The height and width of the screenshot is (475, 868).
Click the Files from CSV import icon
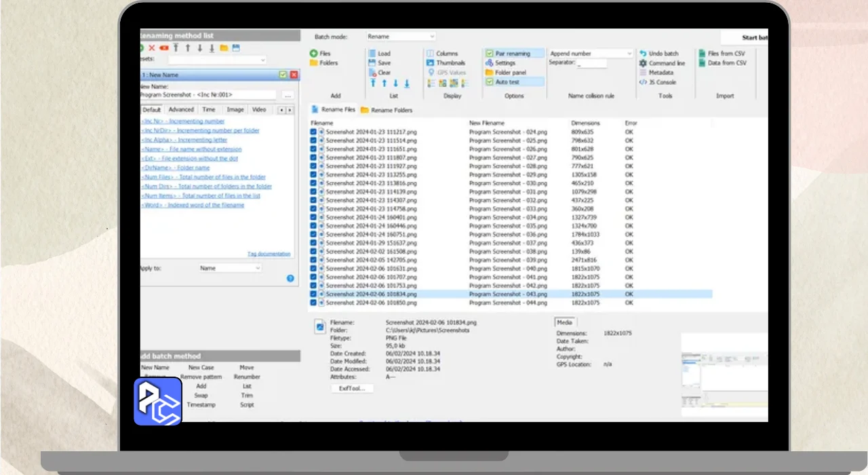coord(702,54)
